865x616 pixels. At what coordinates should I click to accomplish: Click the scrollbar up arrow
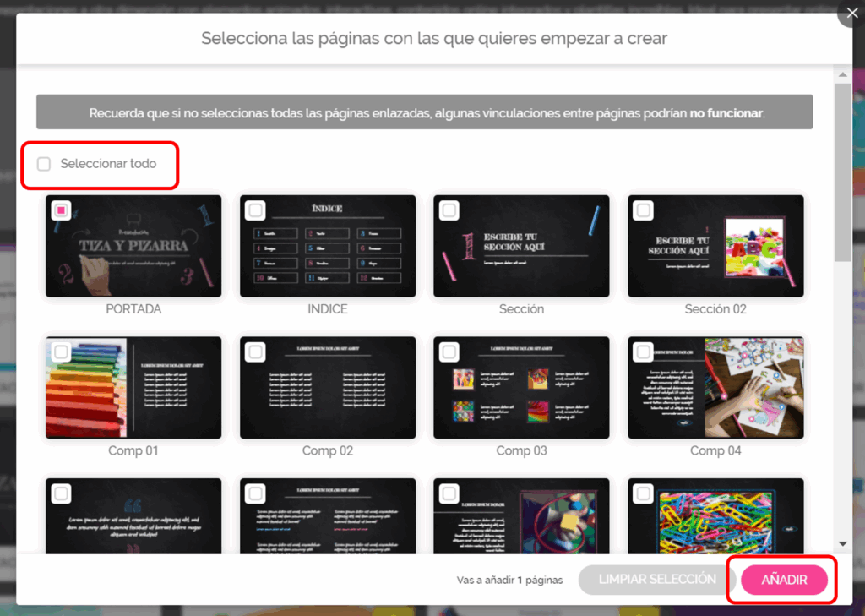click(842, 74)
